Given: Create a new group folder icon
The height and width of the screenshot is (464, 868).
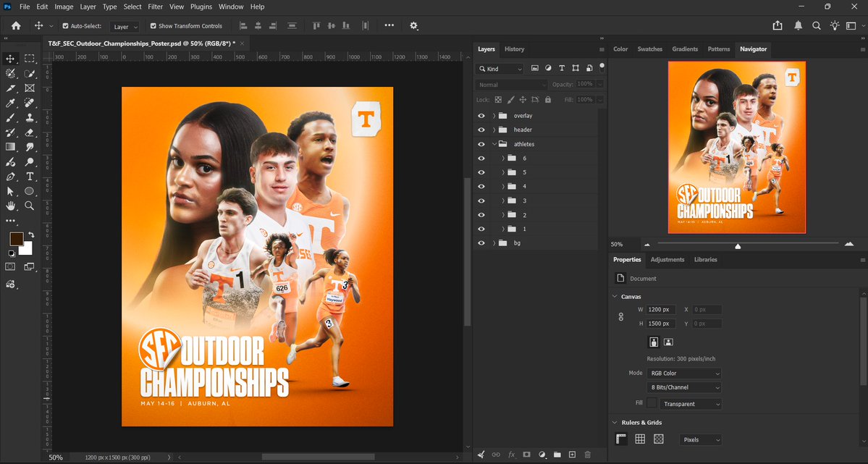Looking at the screenshot, I should pyautogui.click(x=557, y=455).
